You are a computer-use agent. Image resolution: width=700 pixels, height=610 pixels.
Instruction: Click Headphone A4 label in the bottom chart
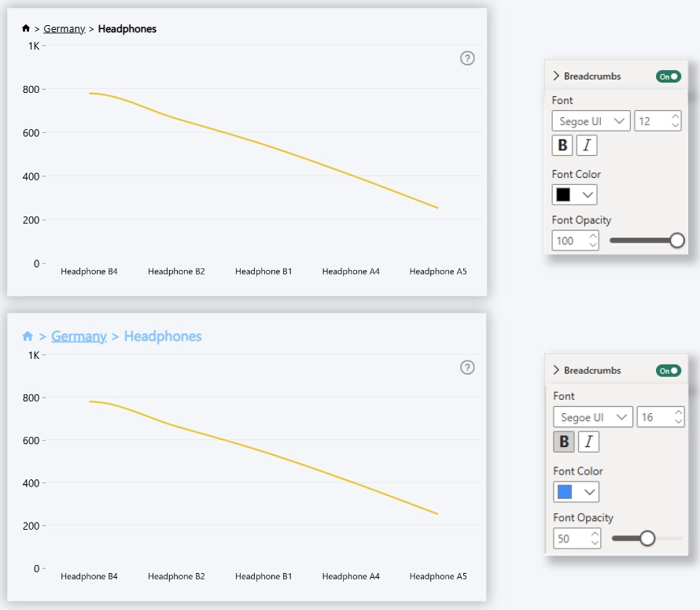[351, 576]
